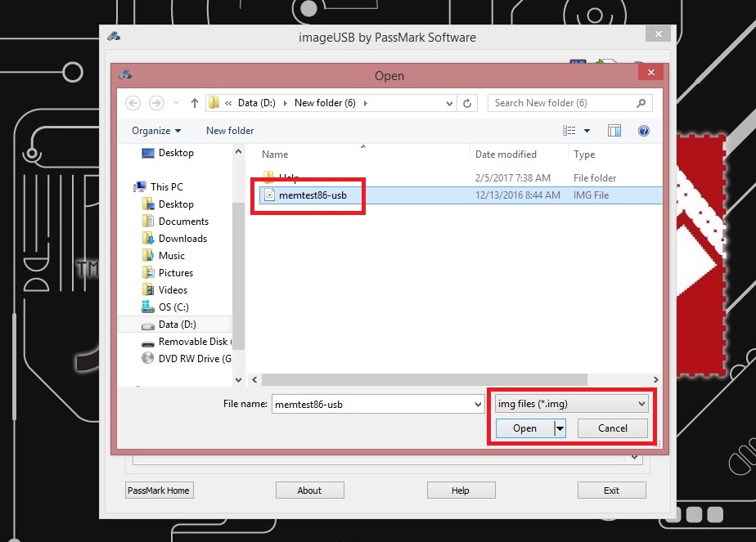Click the horizontal scrollbar thumb in file list
Screen dimensions: 756x542
pos(425,379)
